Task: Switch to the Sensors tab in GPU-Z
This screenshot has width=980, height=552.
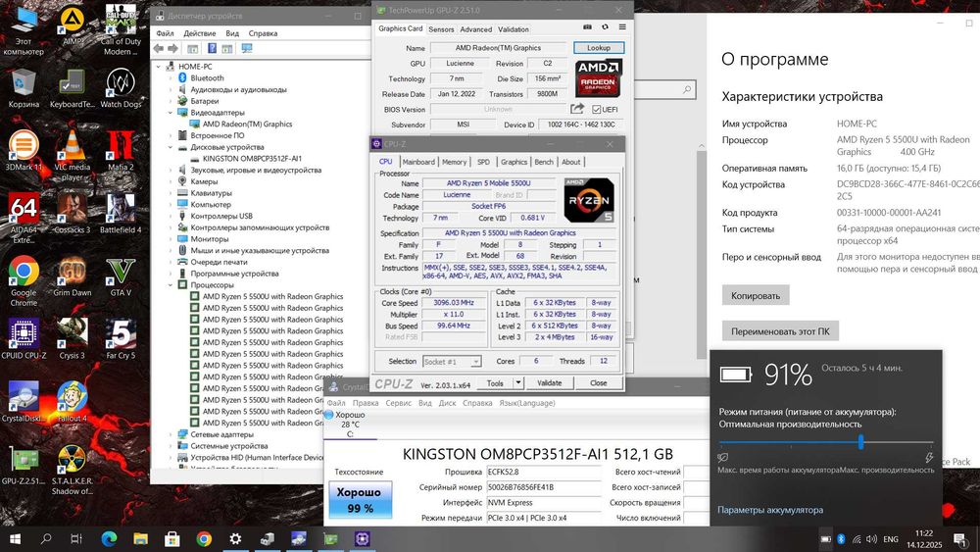Action: pyautogui.click(x=441, y=29)
